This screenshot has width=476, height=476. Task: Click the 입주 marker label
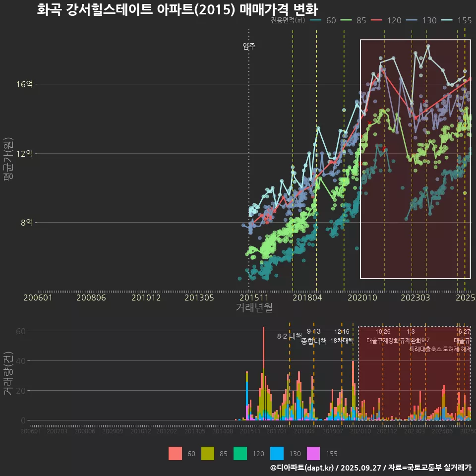pyautogui.click(x=249, y=47)
